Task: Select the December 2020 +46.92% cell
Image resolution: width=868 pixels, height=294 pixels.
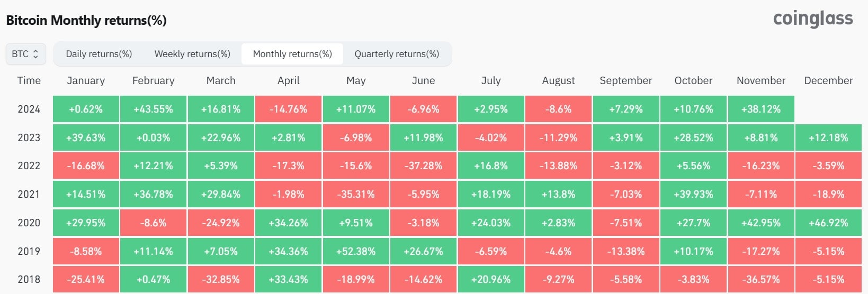Action: pyautogui.click(x=828, y=223)
